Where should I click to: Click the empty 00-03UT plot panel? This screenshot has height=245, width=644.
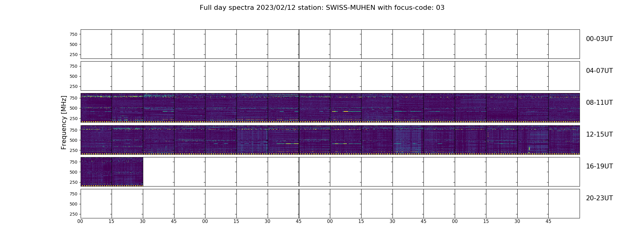[330, 44]
